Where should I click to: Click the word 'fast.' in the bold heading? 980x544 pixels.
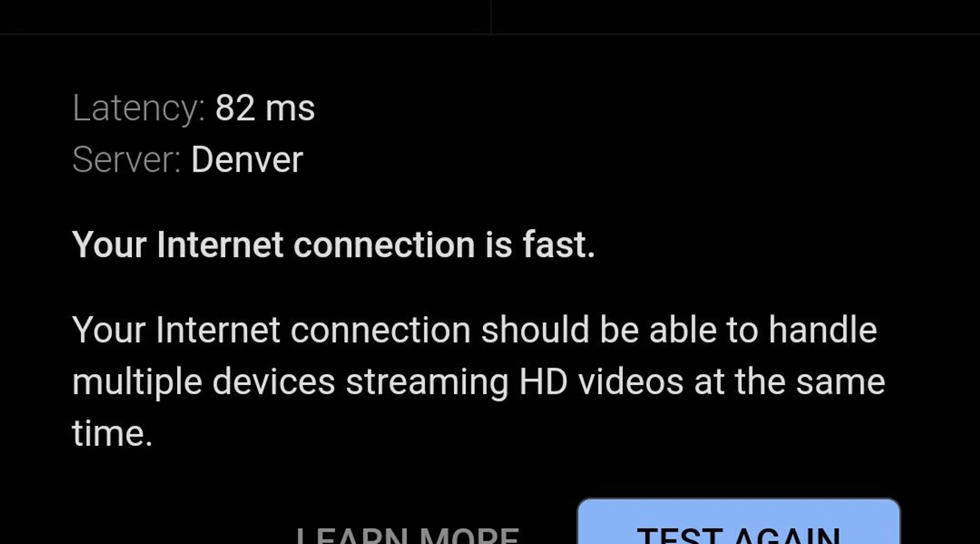(x=559, y=244)
